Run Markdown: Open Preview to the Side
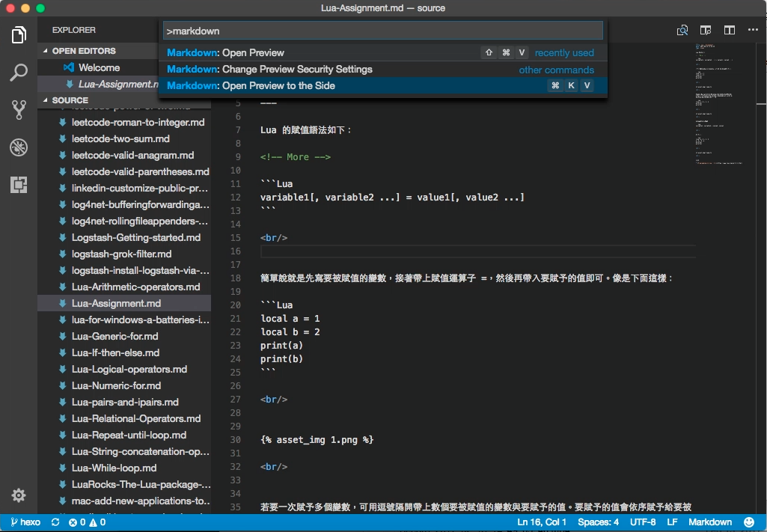The width and height of the screenshot is (767, 532). (x=383, y=85)
